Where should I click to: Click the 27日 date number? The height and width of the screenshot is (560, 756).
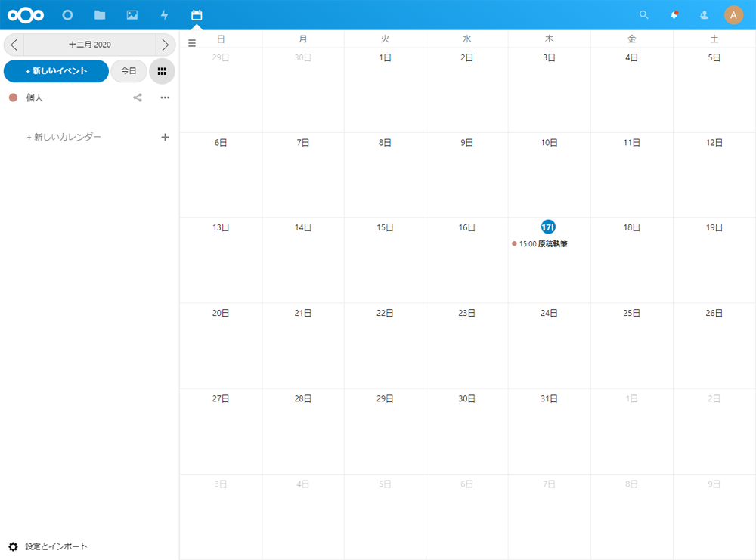click(x=221, y=398)
